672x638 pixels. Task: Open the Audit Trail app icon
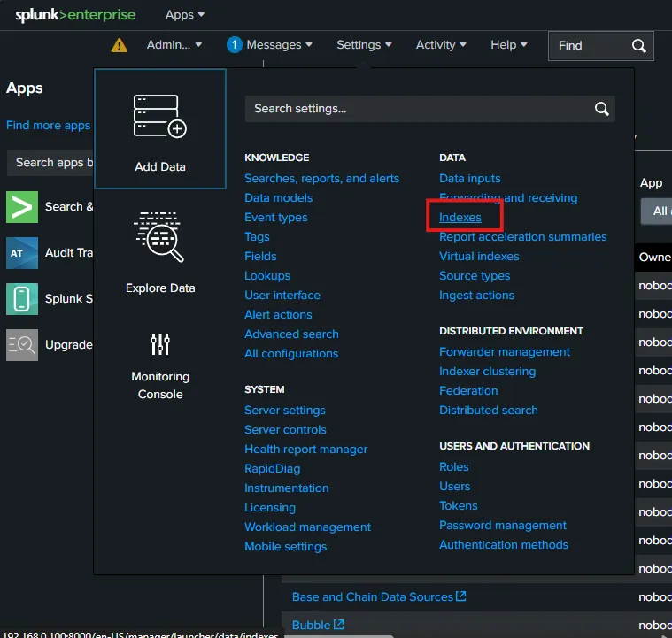[22, 253]
